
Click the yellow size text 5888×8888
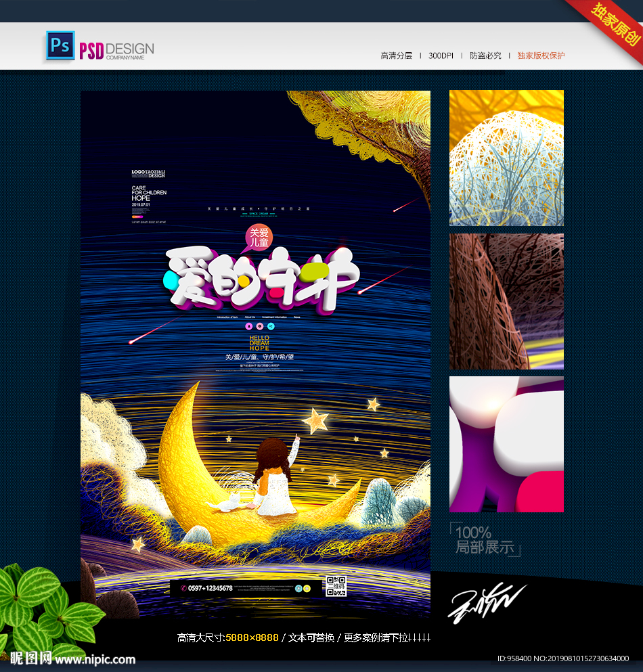click(x=252, y=637)
